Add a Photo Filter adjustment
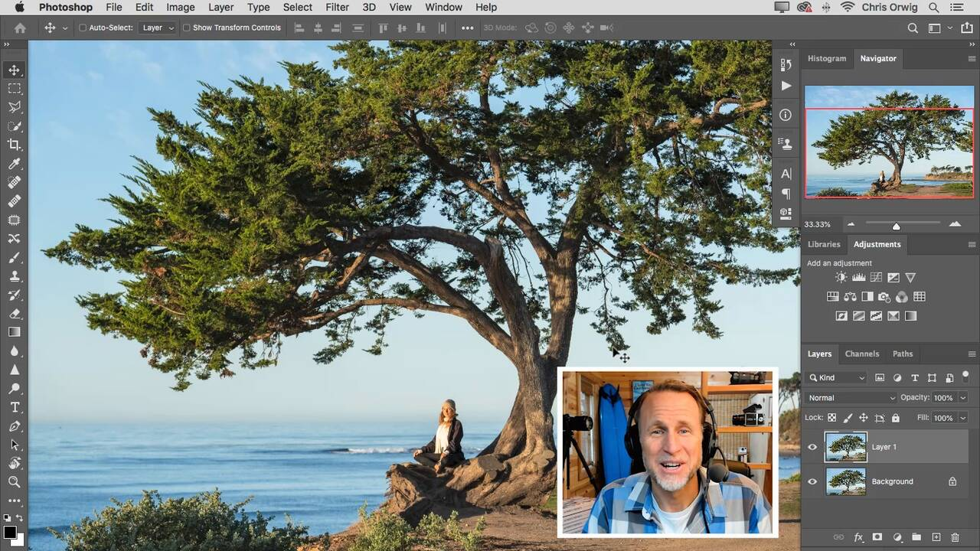Viewport: 980px width, 551px height. [x=884, y=297]
